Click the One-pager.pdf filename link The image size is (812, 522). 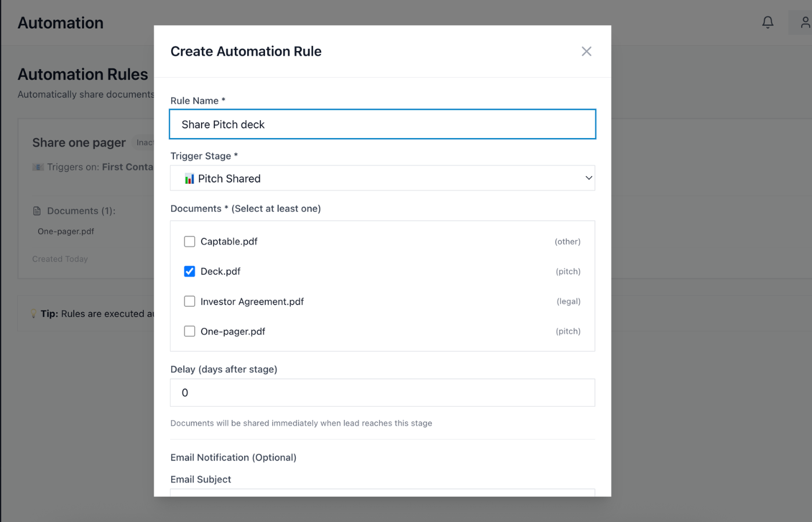point(66,231)
